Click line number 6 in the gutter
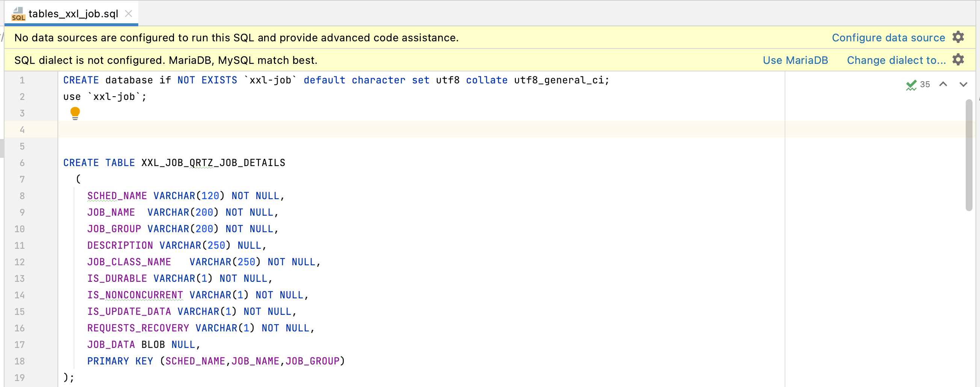 click(22, 163)
